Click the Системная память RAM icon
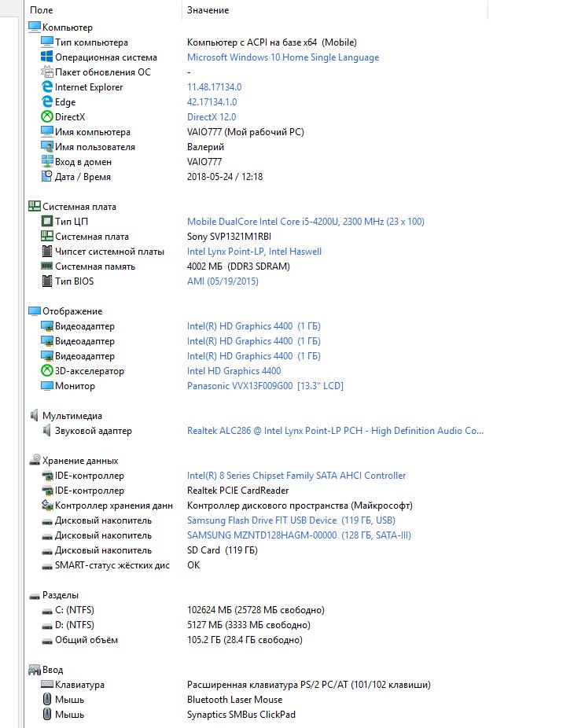Image resolution: width=574 pixels, height=728 pixels. click(47, 266)
